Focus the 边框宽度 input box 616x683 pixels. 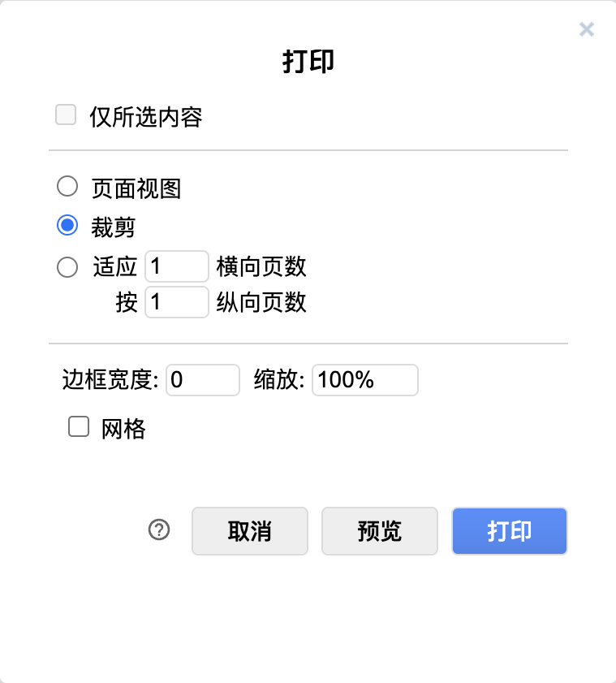[202, 379]
